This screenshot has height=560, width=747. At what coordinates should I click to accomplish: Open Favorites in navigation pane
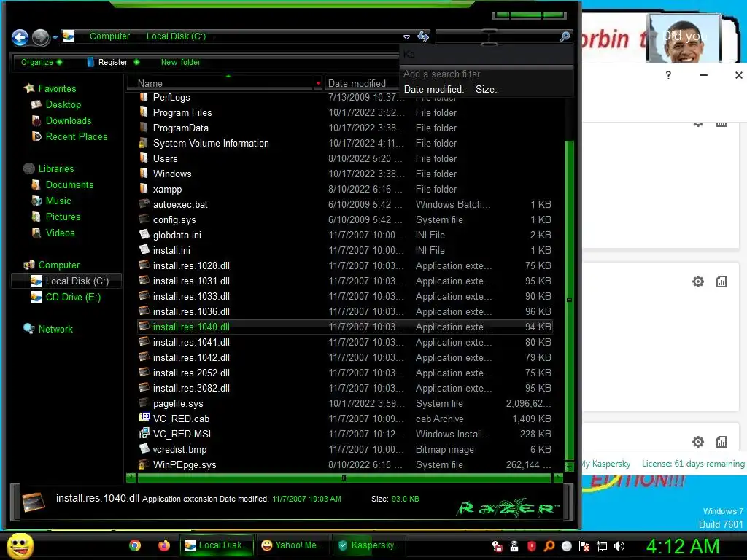(x=57, y=88)
